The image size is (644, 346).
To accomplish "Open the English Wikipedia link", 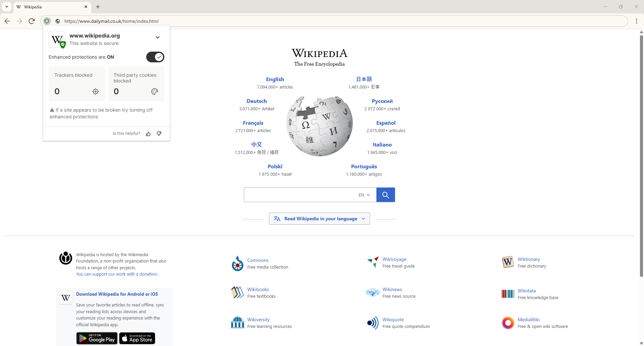I will coord(275,79).
